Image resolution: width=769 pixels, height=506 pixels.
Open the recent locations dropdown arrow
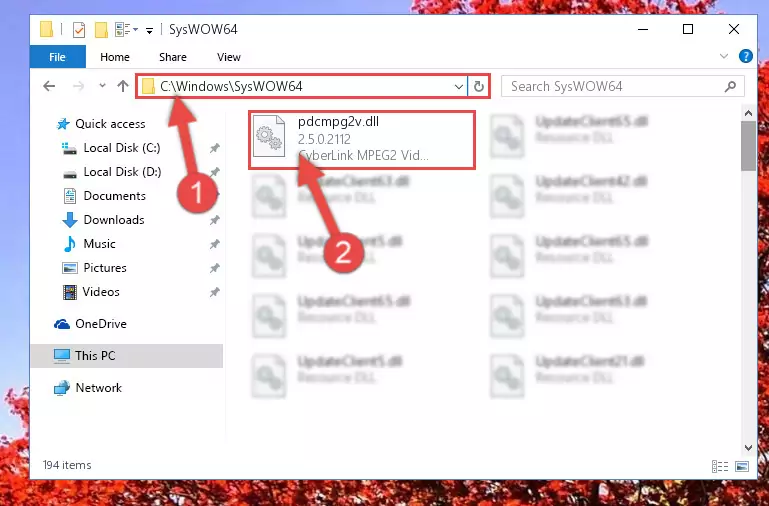(102, 86)
